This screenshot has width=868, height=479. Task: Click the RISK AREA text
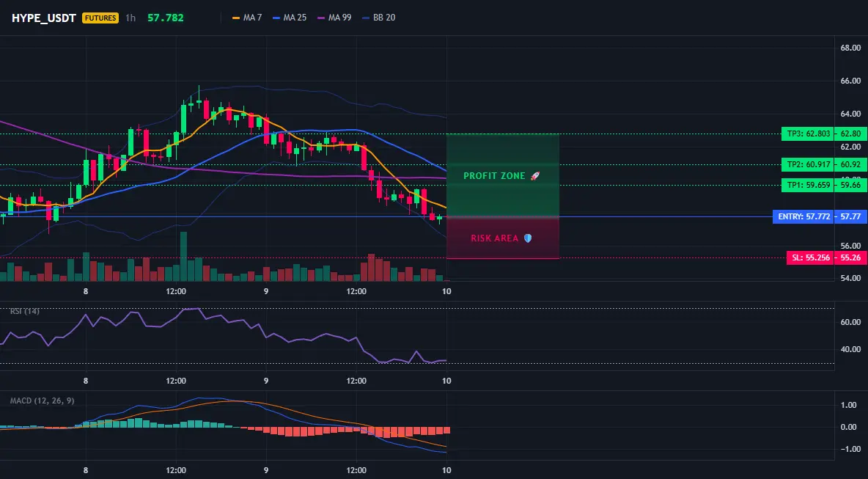(495, 238)
